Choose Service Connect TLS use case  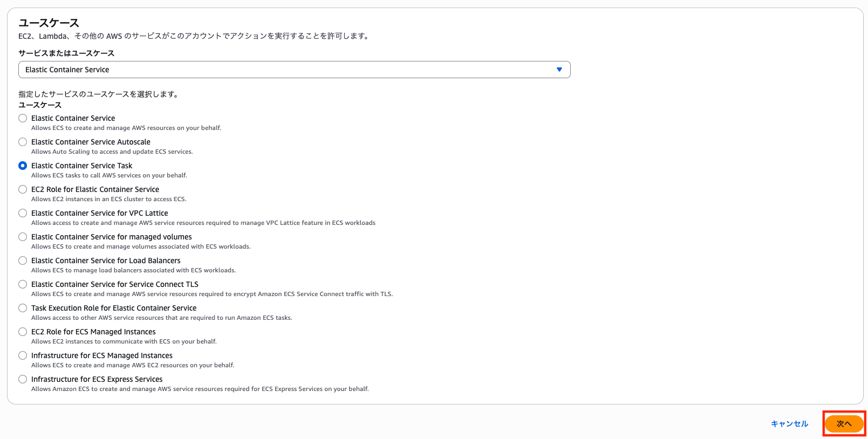[x=23, y=284]
